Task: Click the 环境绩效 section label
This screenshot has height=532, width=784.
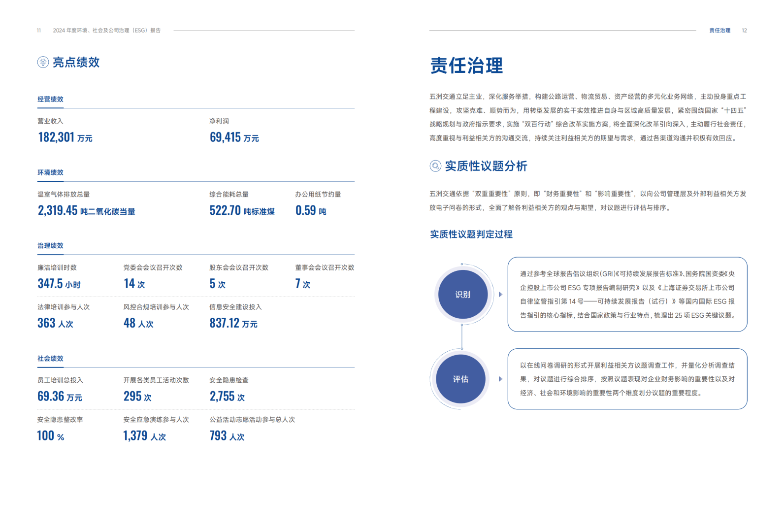Action: (50, 172)
